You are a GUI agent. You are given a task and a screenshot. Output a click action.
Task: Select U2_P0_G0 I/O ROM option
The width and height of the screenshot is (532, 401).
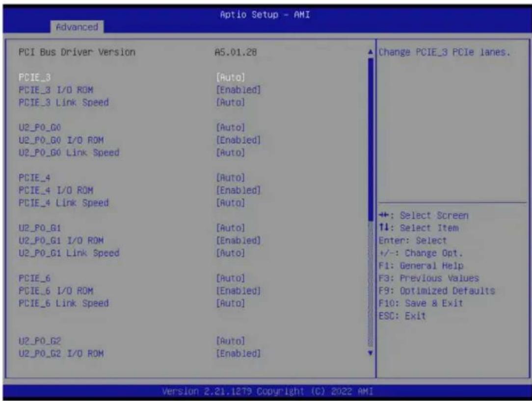[61, 140]
